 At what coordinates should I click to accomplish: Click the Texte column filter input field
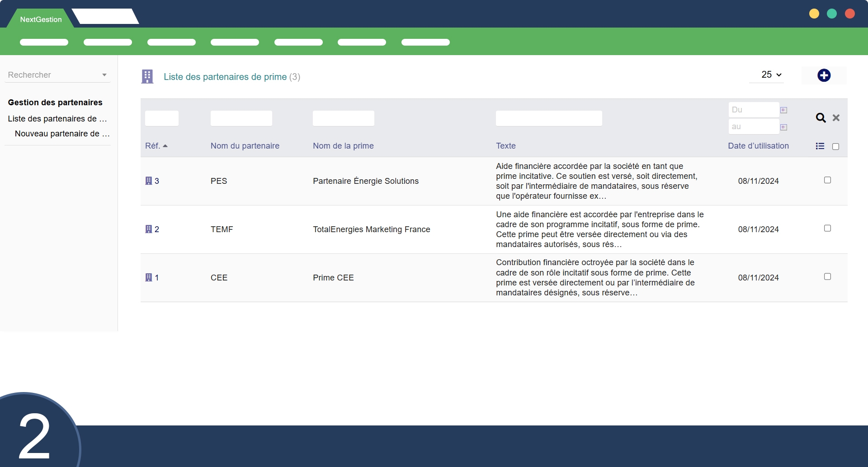point(548,118)
